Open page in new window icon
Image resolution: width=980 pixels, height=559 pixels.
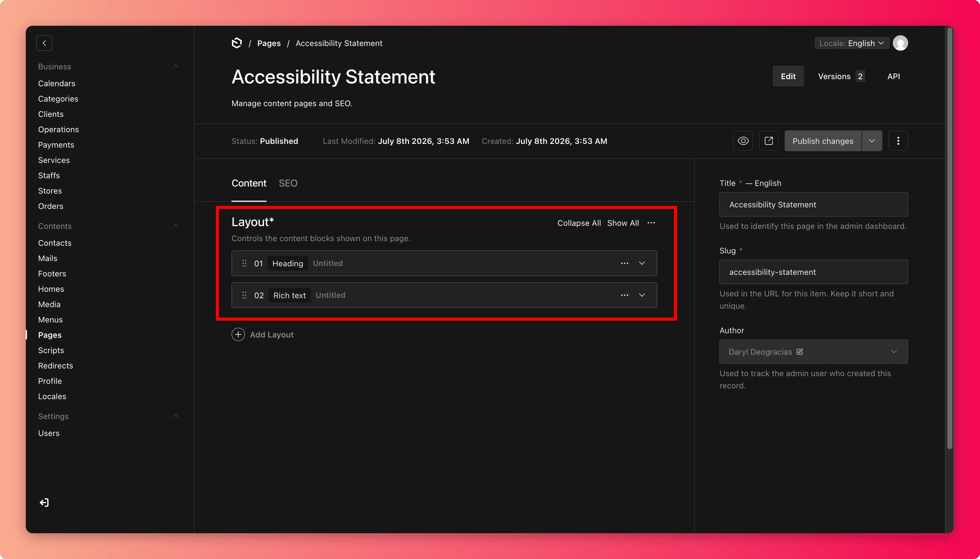(x=769, y=141)
